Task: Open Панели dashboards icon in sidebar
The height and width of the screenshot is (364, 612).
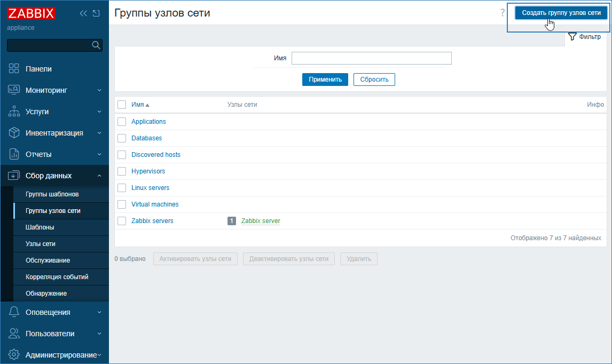Action: pyautogui.click(x=14, y=69)
